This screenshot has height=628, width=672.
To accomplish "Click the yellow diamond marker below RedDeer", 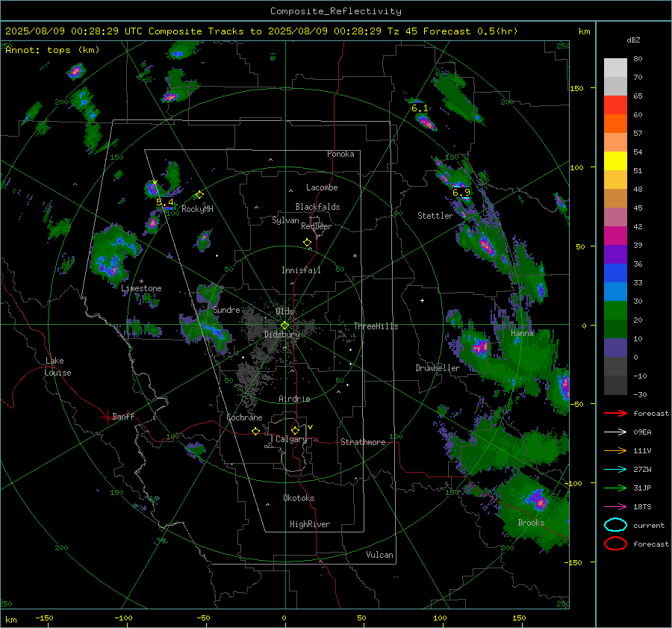I will [x=307, y=243].
